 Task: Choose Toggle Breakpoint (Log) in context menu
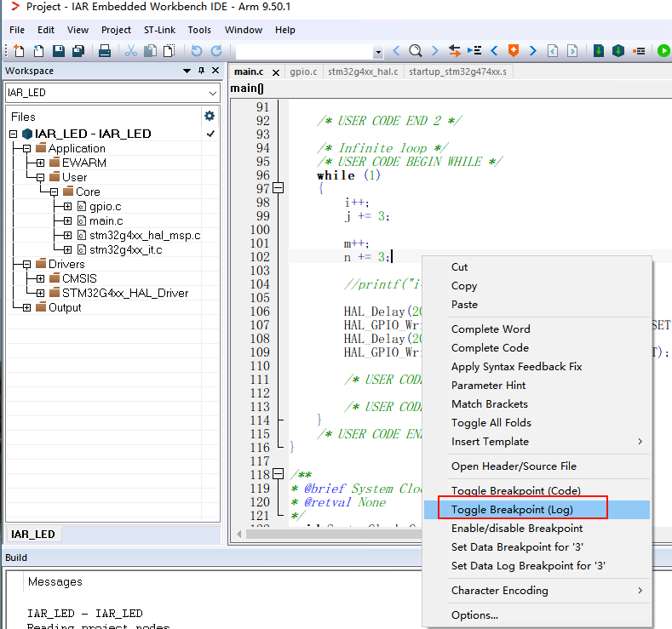click(x=537, y=510)
